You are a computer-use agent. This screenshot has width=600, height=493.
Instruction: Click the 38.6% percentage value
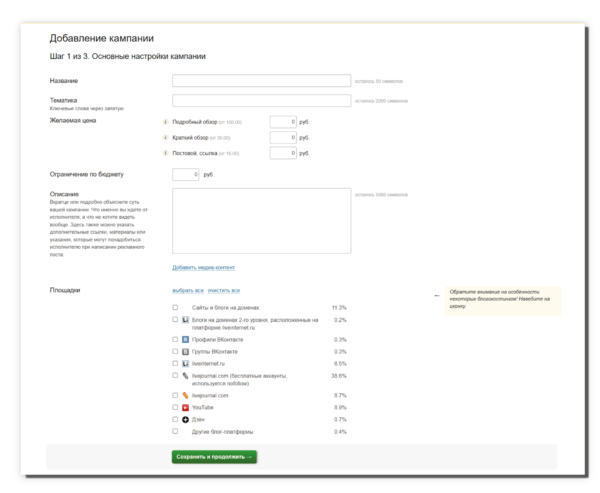click(339, 376)
